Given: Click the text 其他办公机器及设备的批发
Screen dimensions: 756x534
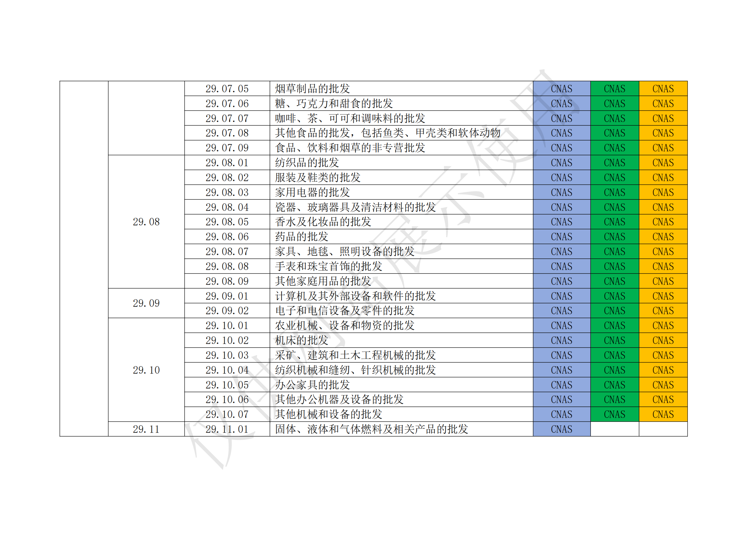Looking at the screenshot, I should coord(339,399).
